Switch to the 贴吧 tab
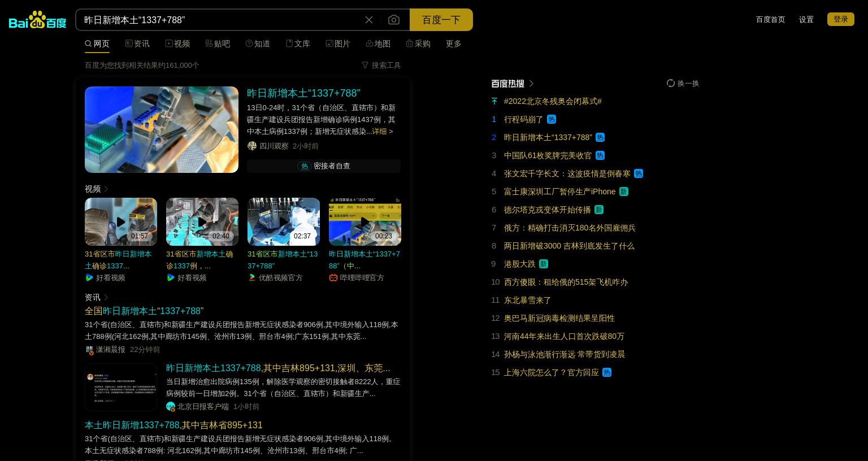 click(218, 44)
